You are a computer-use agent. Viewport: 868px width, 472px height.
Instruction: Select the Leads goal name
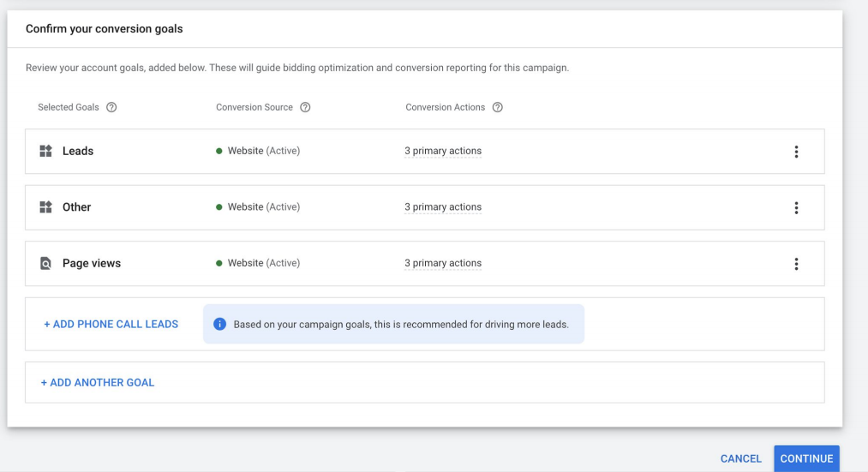coord(78,152)
